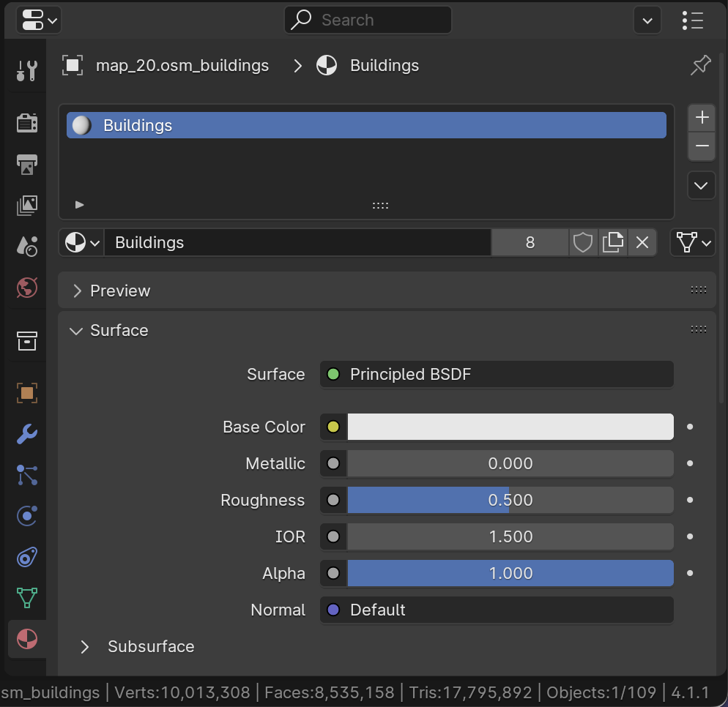Toggle fake user shield for Buildings material
The image size is (728, 707).
pyautogui.click(x=582, y=242)
